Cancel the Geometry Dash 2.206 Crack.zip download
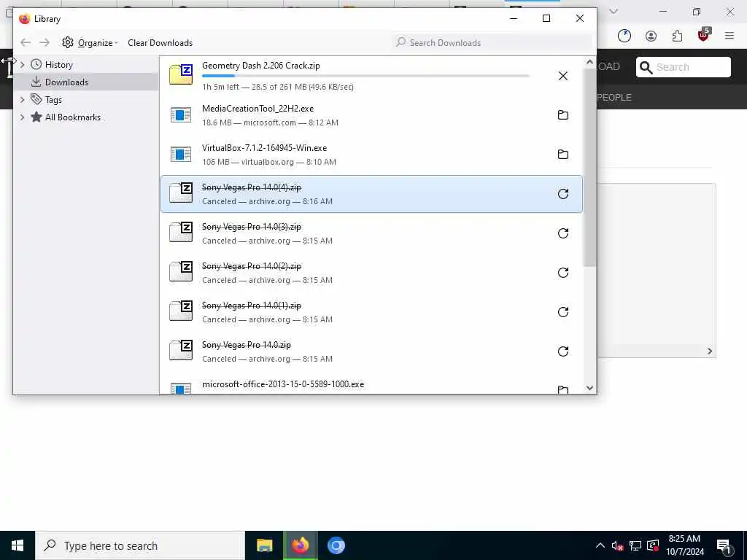This screenshot has height=560, width=747. (562, 76)
